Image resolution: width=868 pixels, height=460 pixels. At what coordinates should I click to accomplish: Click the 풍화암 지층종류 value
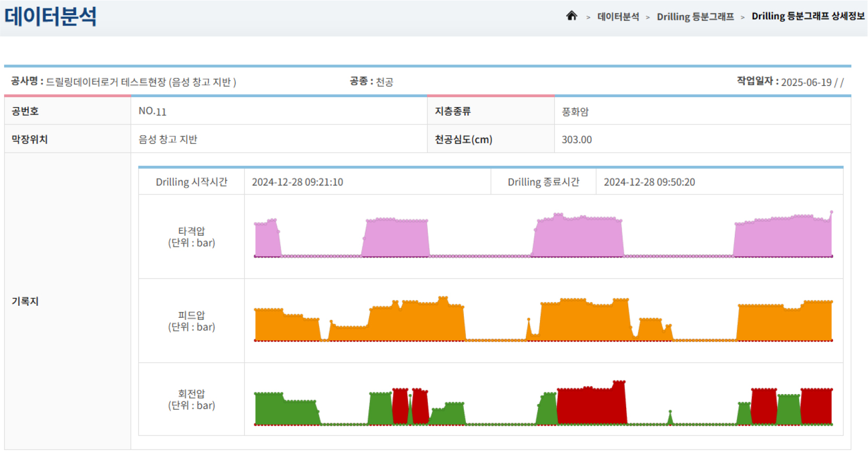pos(575,111)
